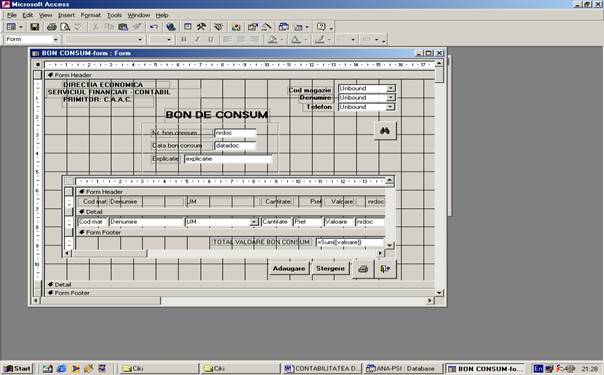Viewport: 604px width, 375px height.
Task: Show the Field List
Action: pyautogui.click(x=188, y=27)
